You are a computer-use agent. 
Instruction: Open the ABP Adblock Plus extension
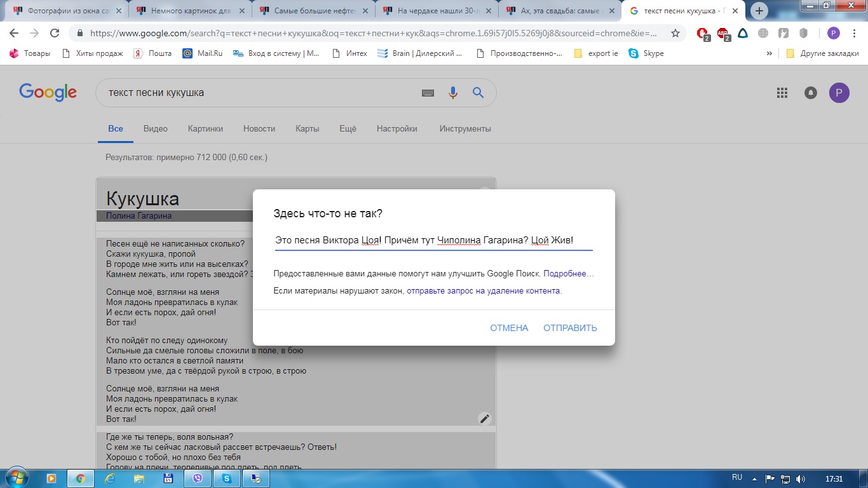[x=723, y=34]
